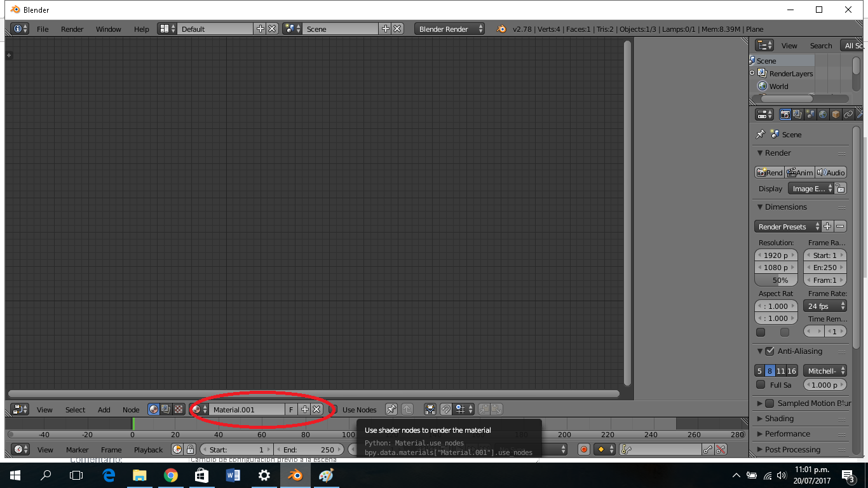Image resolution: width=868 pixels, height=488 pixels.
Task: Toggle the Anti-Aliasing checkbox
Action: 770,351
